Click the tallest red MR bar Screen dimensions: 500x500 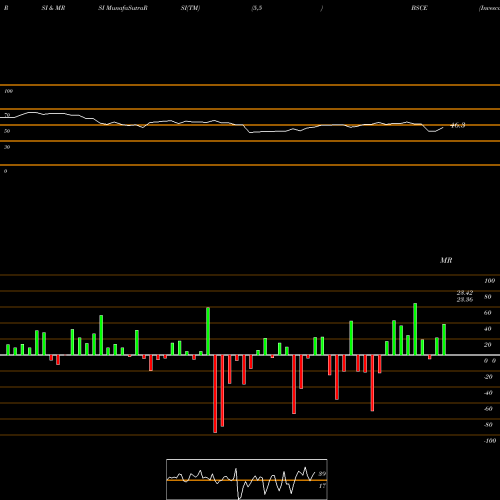(215, 394)
